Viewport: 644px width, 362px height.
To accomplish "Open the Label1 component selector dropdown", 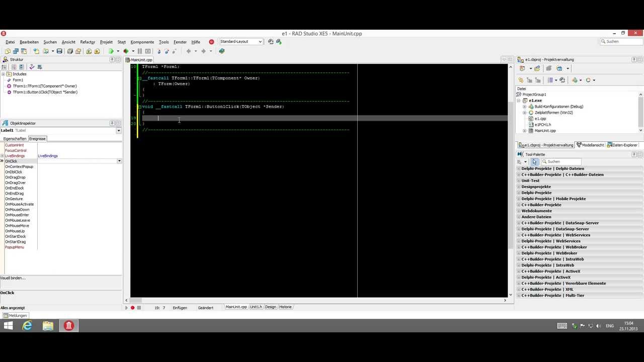I will pos(119,131).
